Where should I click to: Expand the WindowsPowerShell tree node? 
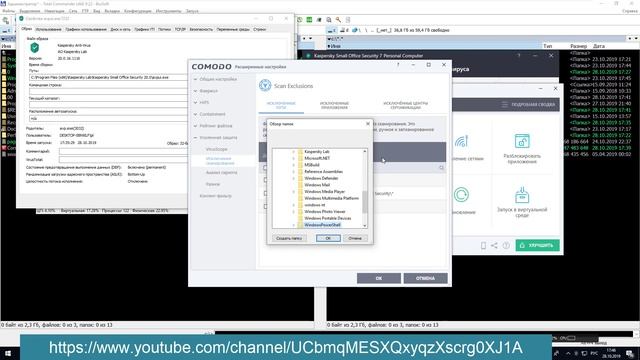293,225
